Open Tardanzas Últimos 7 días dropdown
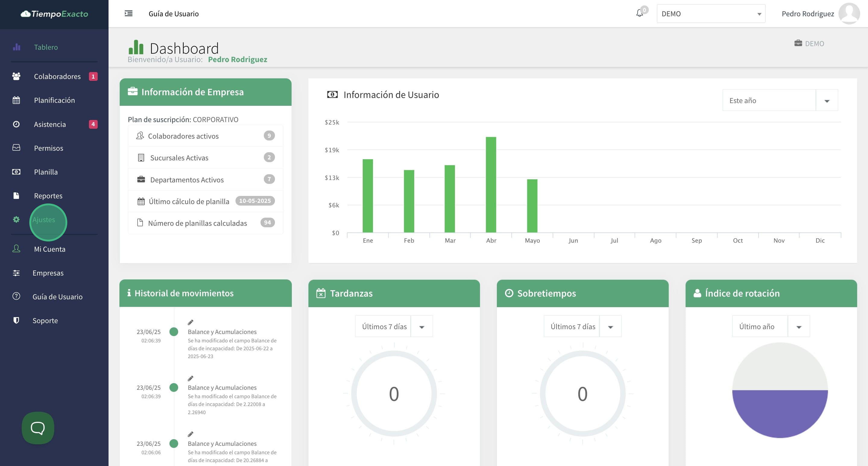Image resolution: width=868 pixels, height=466 pixels. (393, 326)
